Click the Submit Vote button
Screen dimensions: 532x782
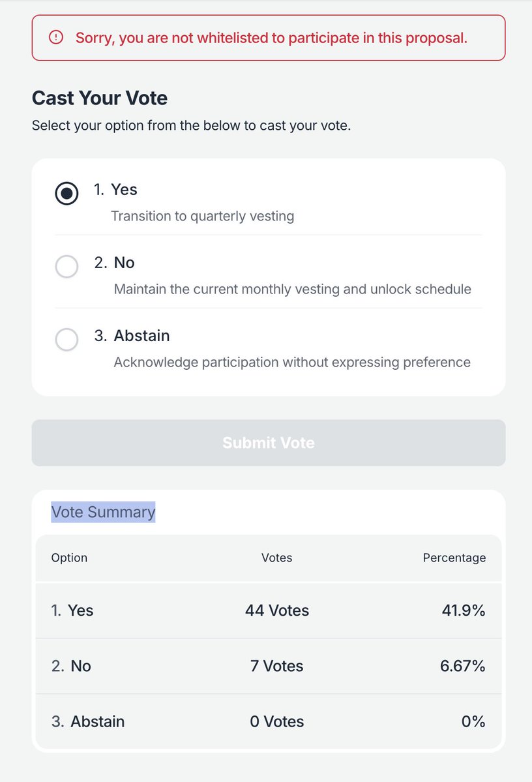click(x=269, y=443)
